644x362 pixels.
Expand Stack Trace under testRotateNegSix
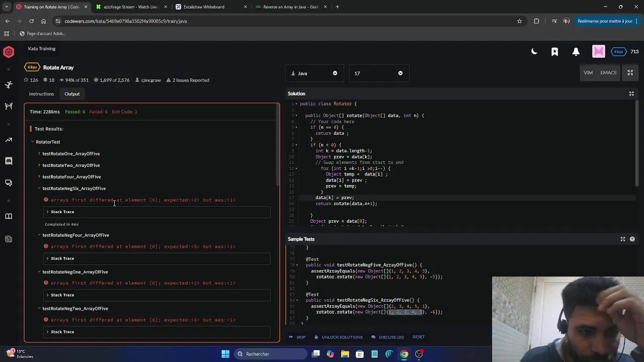(x=157, y=212)
